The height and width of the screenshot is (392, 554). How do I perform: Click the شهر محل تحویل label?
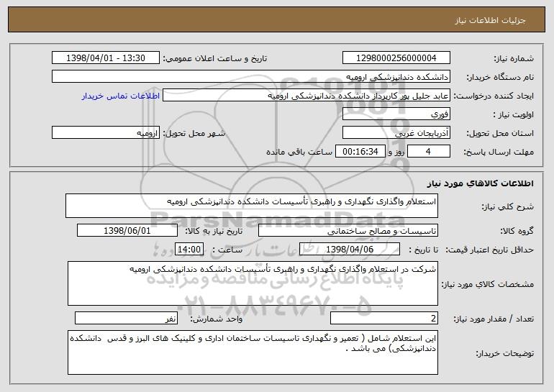point(194,134)
